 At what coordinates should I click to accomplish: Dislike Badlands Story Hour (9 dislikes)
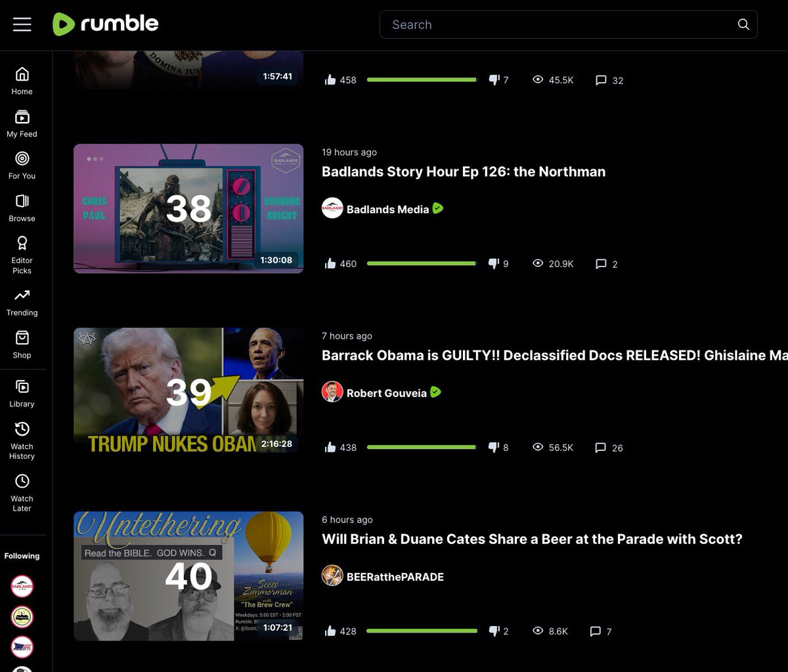[x=494, y=264]
